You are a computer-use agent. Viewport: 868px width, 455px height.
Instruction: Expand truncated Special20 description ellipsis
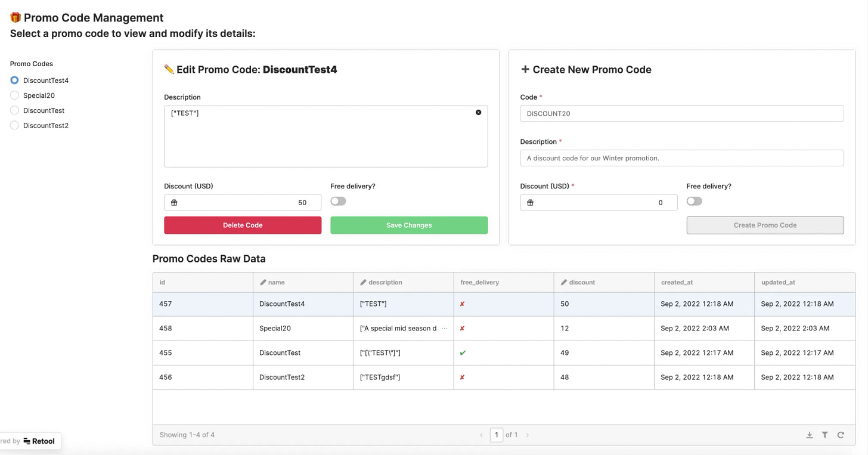[444, 329]
